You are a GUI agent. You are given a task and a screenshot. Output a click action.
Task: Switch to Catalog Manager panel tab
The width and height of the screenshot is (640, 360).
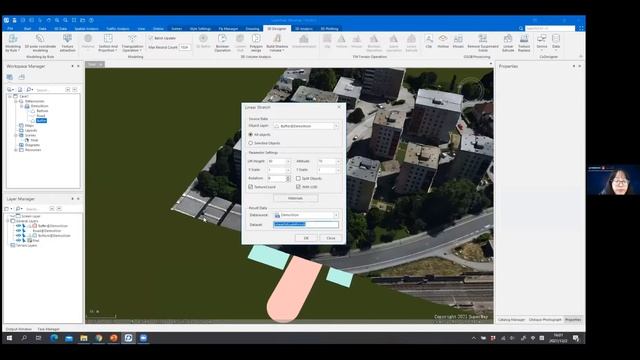[x=511, y=320]
